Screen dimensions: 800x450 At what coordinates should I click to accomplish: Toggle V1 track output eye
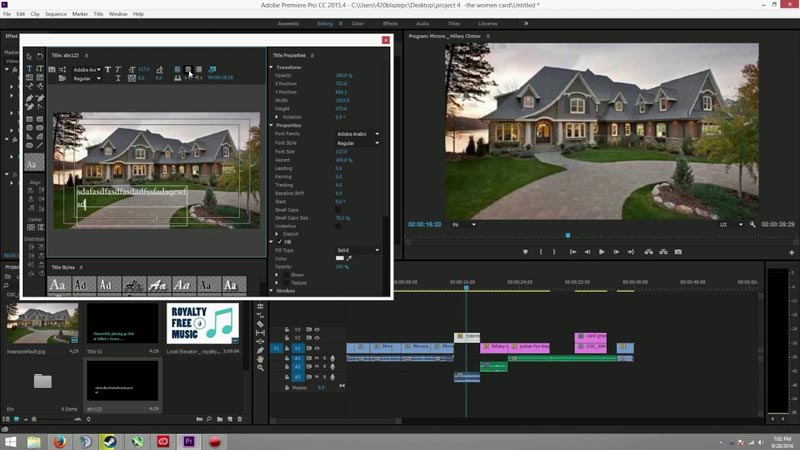tap(317, 348)
